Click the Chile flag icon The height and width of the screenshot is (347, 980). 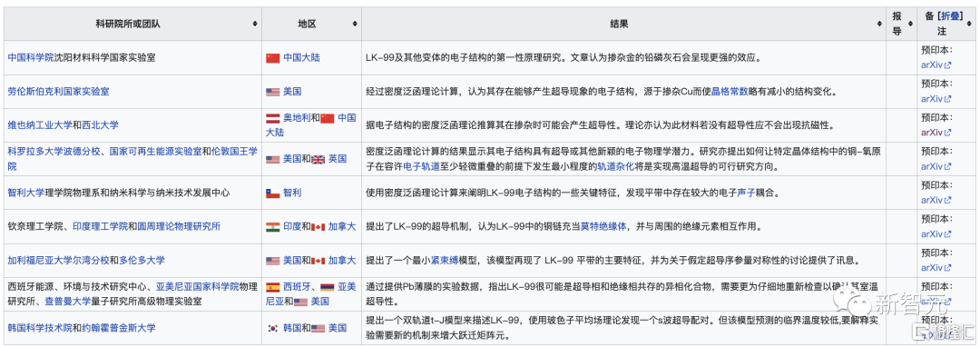pyautogui.click(x=272, y=193)
